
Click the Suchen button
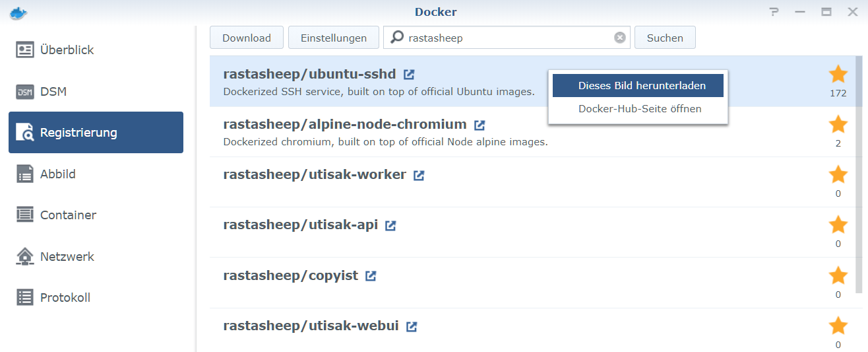(x=665, y=38)
